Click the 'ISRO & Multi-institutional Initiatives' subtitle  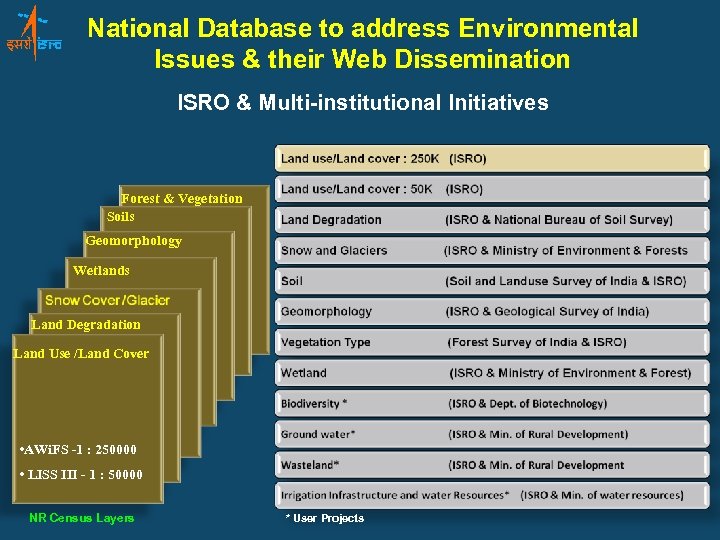click(363, 102)
